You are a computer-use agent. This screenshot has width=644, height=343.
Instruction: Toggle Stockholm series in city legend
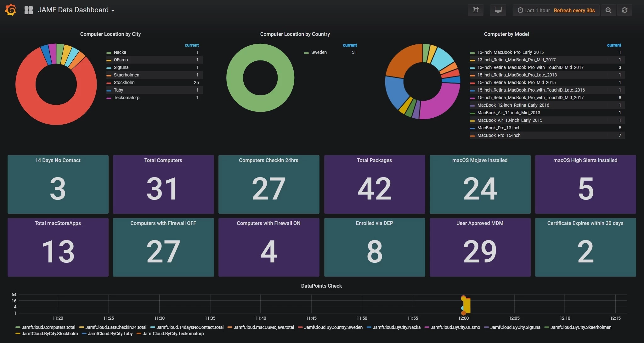(x=124, y=82)
